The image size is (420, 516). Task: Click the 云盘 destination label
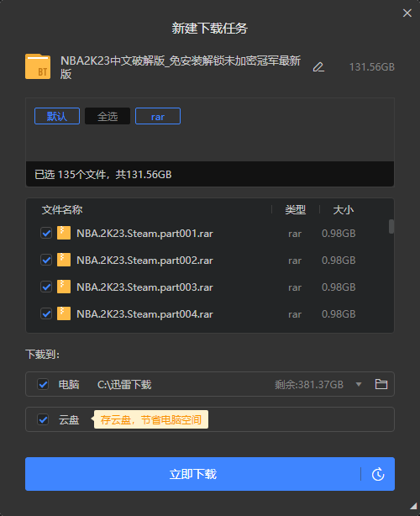[x=69, y=420]
